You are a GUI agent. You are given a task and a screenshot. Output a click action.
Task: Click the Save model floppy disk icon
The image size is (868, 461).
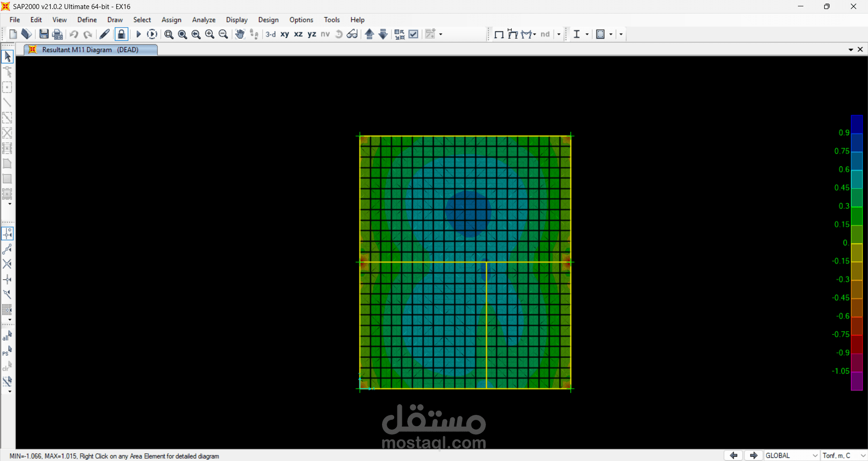click(44, 34)
